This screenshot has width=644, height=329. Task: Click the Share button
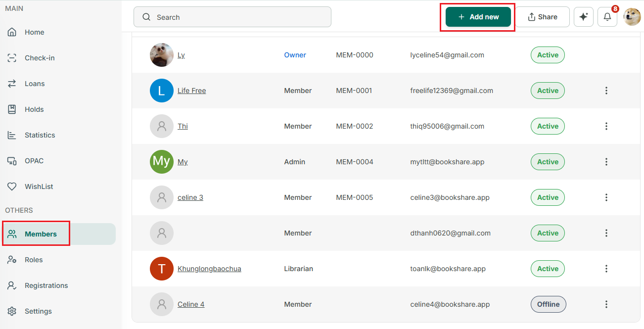coord(543,17)
